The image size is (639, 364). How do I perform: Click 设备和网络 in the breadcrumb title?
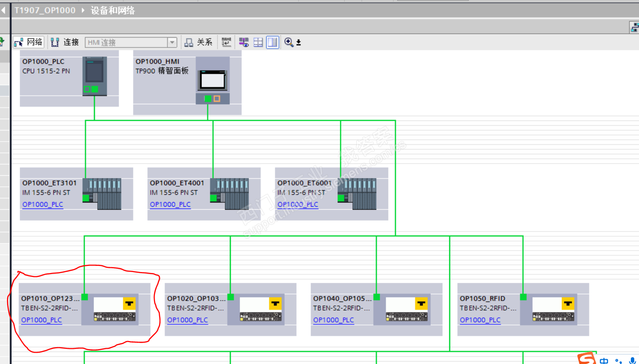point(113,10)
